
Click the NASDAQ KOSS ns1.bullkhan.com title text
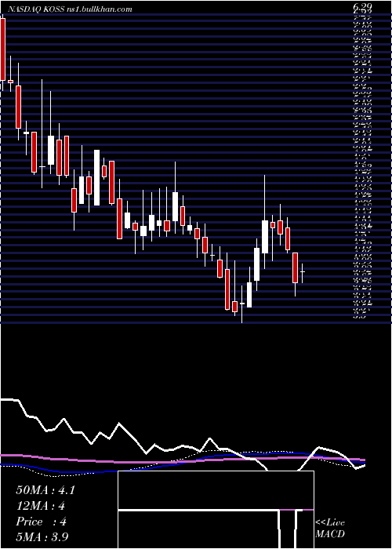click(x=69, y=9)
